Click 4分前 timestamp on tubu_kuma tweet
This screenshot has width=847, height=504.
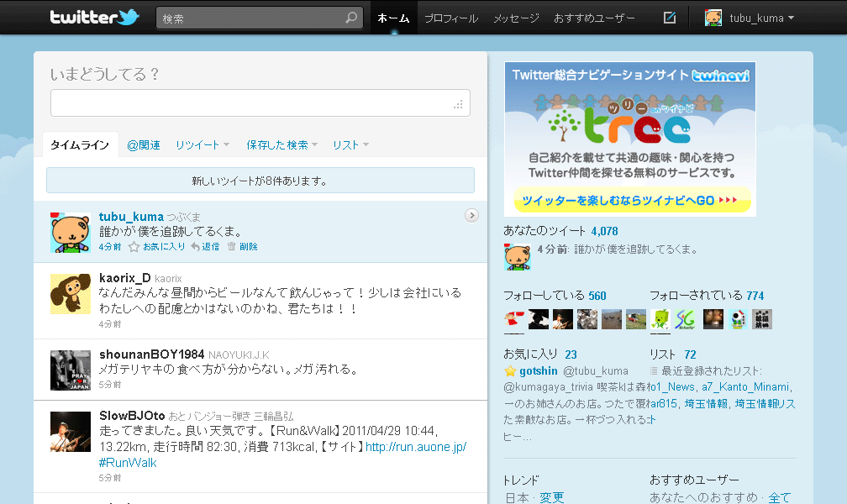coord(110,247)
